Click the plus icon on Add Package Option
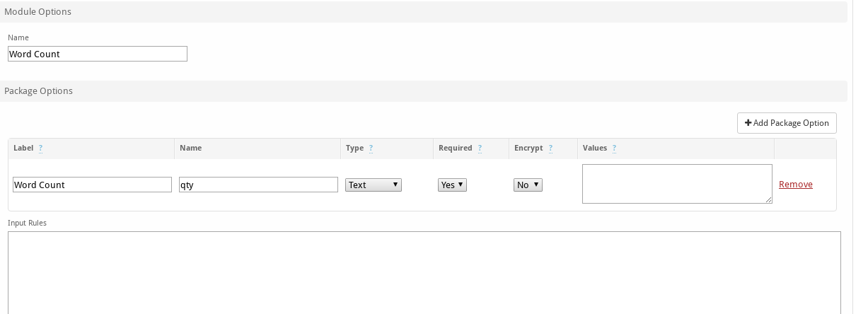 [x=748, y=123]
